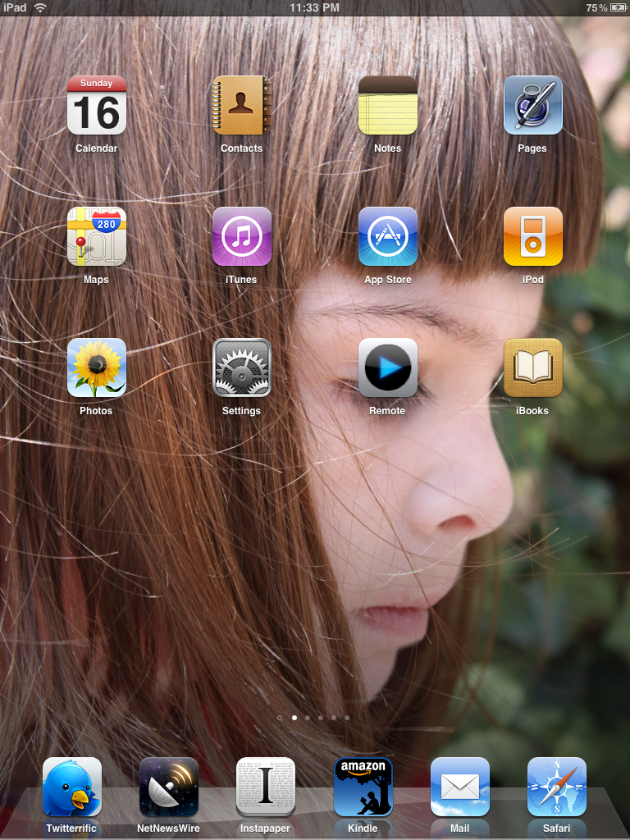The width and height of the screenshot is (630, 840).
Task: Launch the Pages app
Action: pos(532,106)
